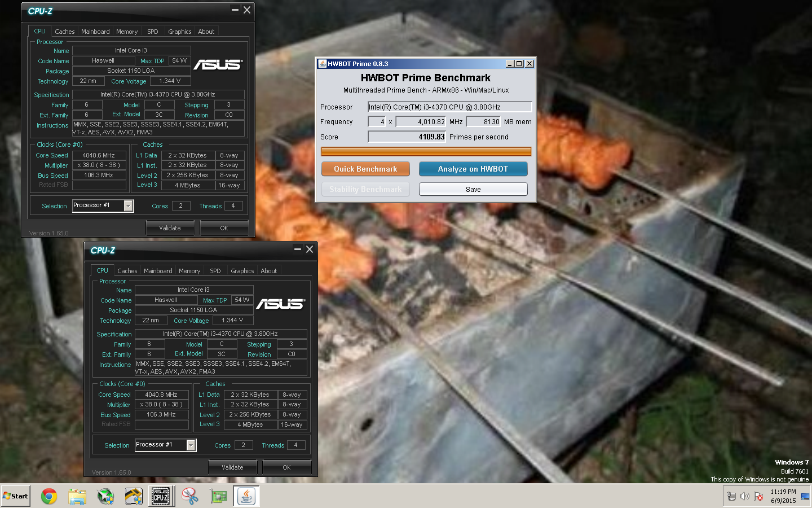
Task: Click OK in the front CPU-Z window
Action: tap(286, 467)
